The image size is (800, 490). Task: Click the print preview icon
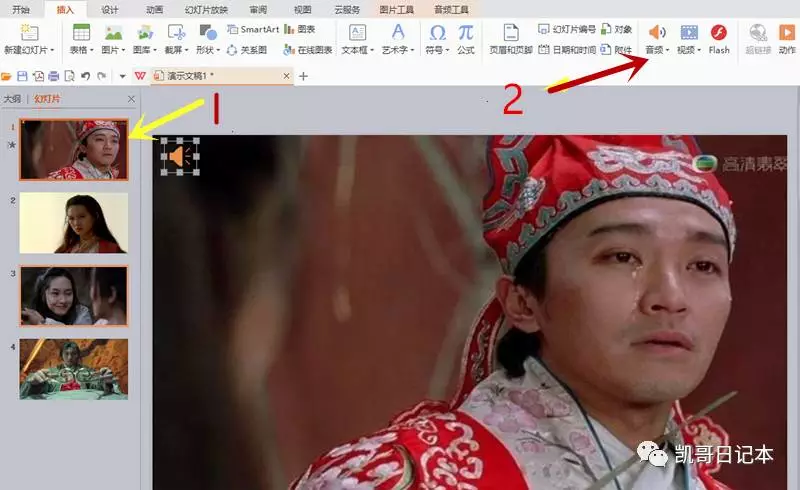point(69,77)
